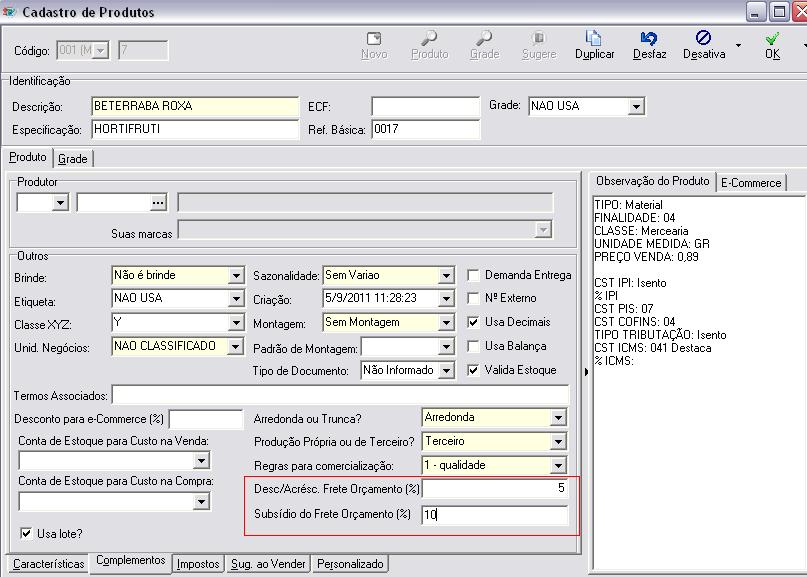Click the panel splitter arrow
This screenshot has height=577, width=807.
pyautogui.click(x=587, y=372)
